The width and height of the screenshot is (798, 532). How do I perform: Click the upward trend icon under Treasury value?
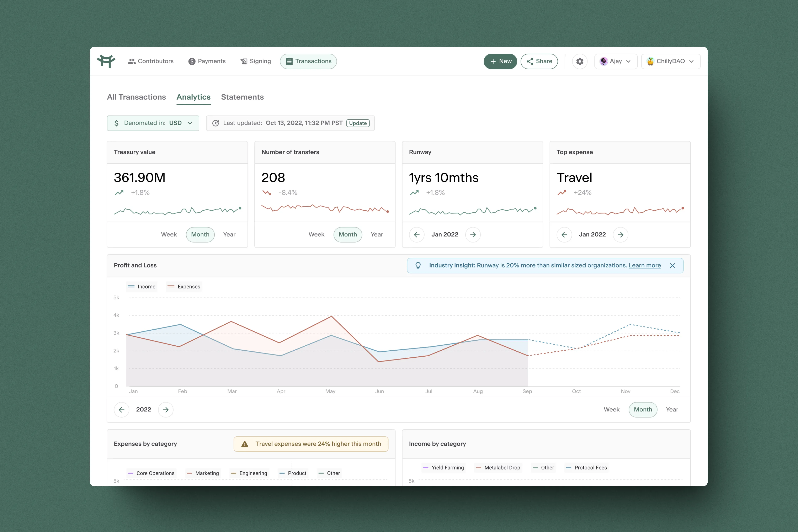tap(119, 193)
